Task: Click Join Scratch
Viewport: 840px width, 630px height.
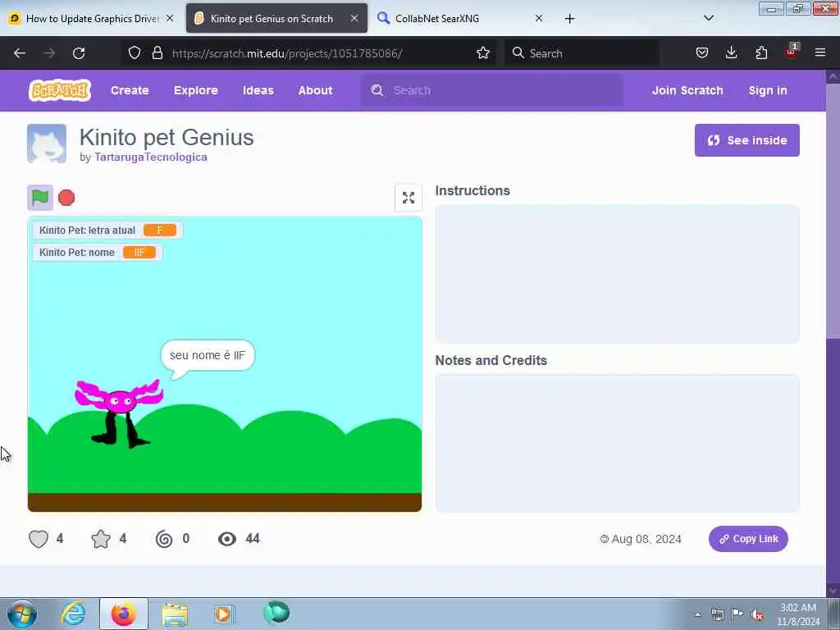Action: click(x=687, y=90)
